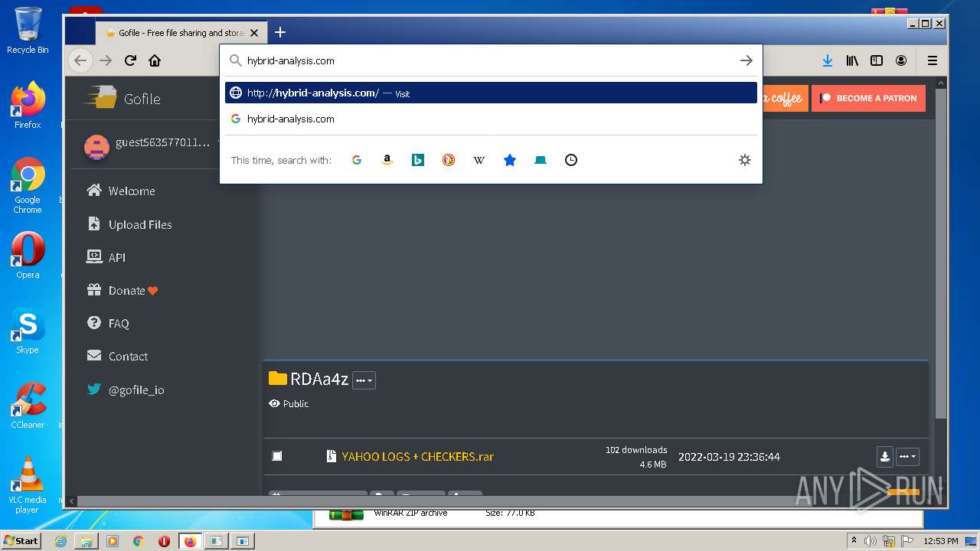Select the CCleaner desktop shortcut

point(28,406)
